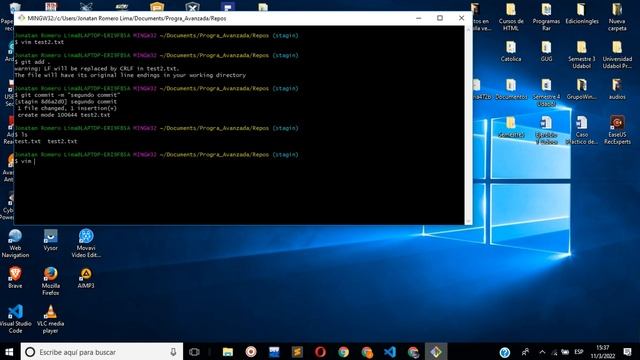Open Opera browser from the taskbar
Image resolution: width=640 pixels, height=360 pixels.
point(320,352)
